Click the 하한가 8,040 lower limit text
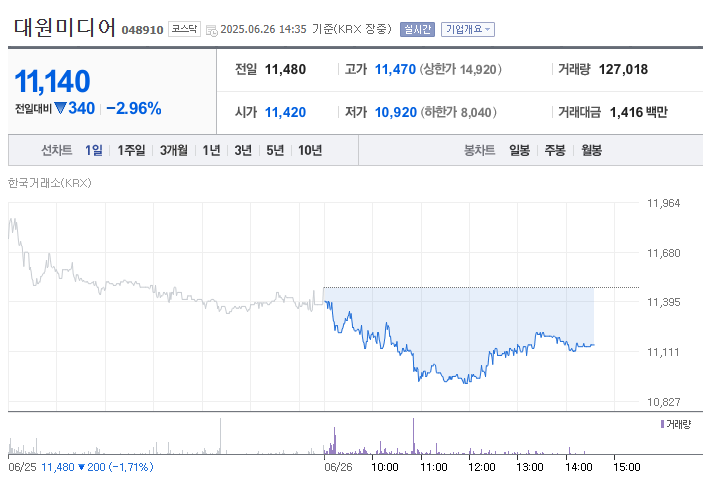Image resolution: width=703 pixels, height=480 pixels. click(458, 112)
